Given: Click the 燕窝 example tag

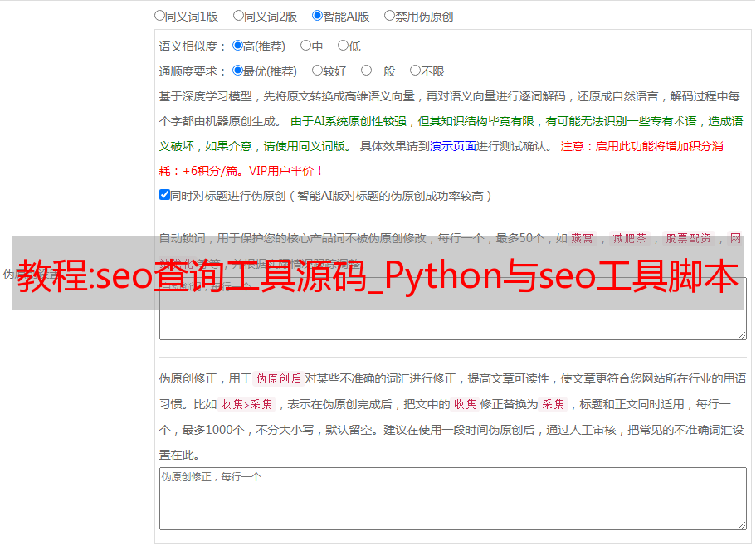Looking at the screenshot, I should [x=583, y=238].
